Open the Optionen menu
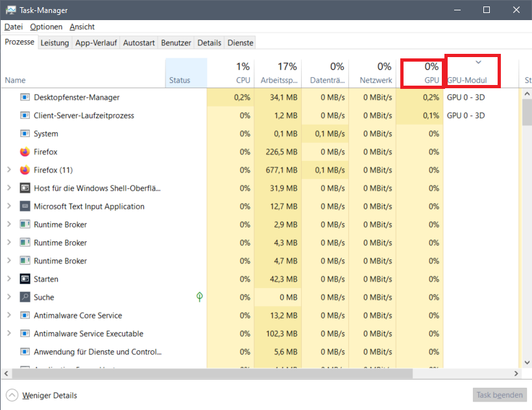The width and height of the screenshot is (532, 410). point(46,27)
